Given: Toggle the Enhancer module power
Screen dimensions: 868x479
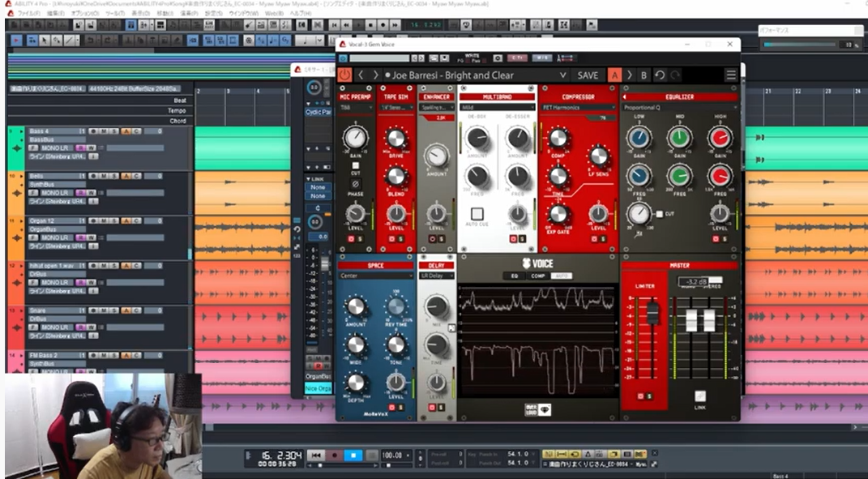Looking at the screenshot, I should coord(432,239).
